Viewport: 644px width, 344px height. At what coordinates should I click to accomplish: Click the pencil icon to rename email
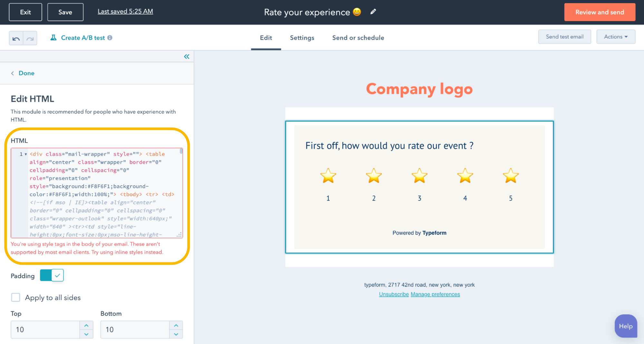click(x=373, y=12)
